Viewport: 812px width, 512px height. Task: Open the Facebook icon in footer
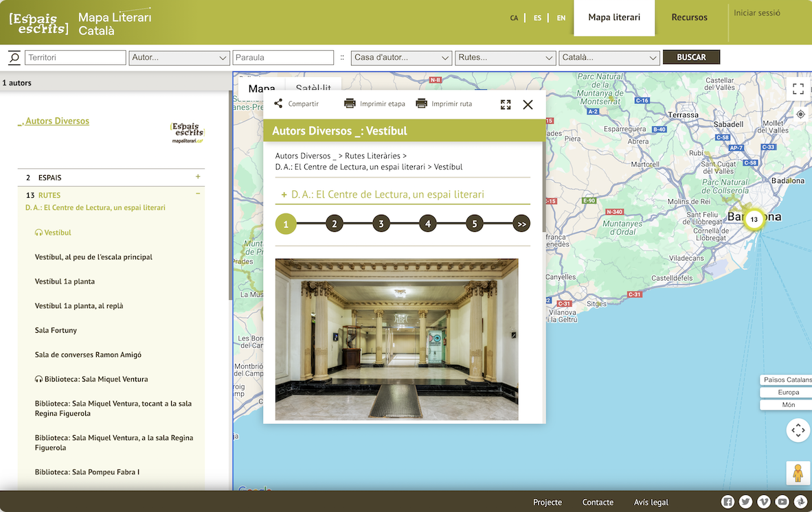[728, 502]
